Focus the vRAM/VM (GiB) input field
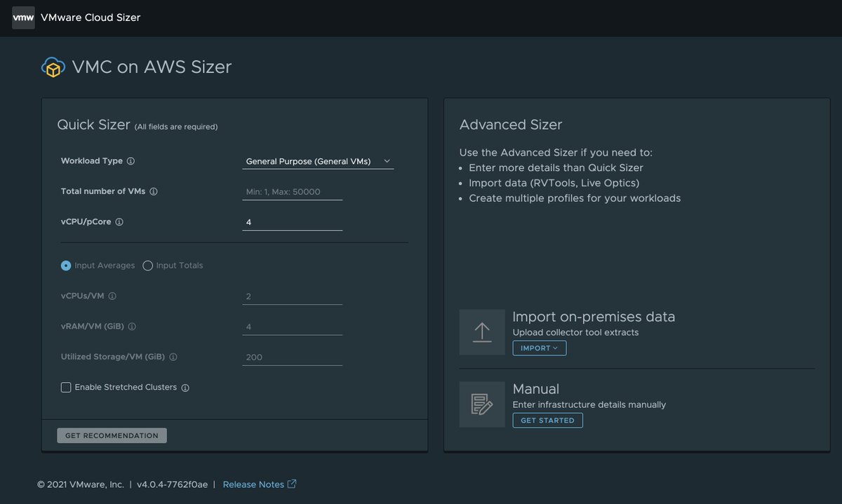This screenshot has width=842, height=504. pos(293,327)
